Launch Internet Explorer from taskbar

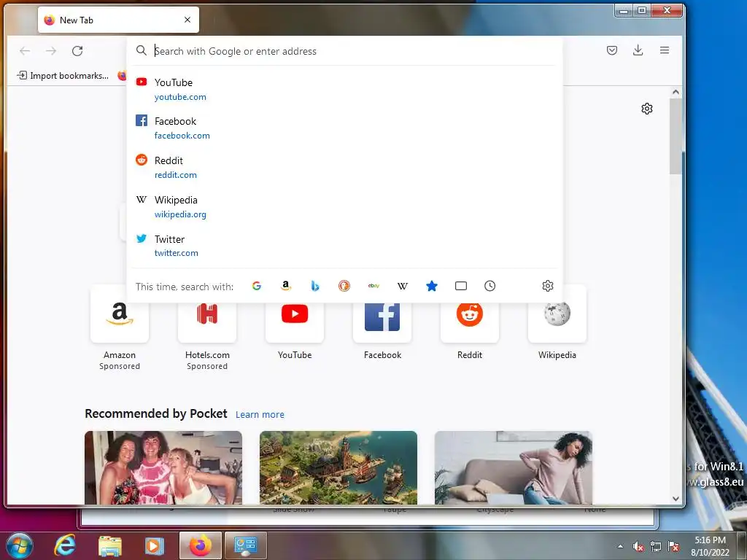(65, 545)
